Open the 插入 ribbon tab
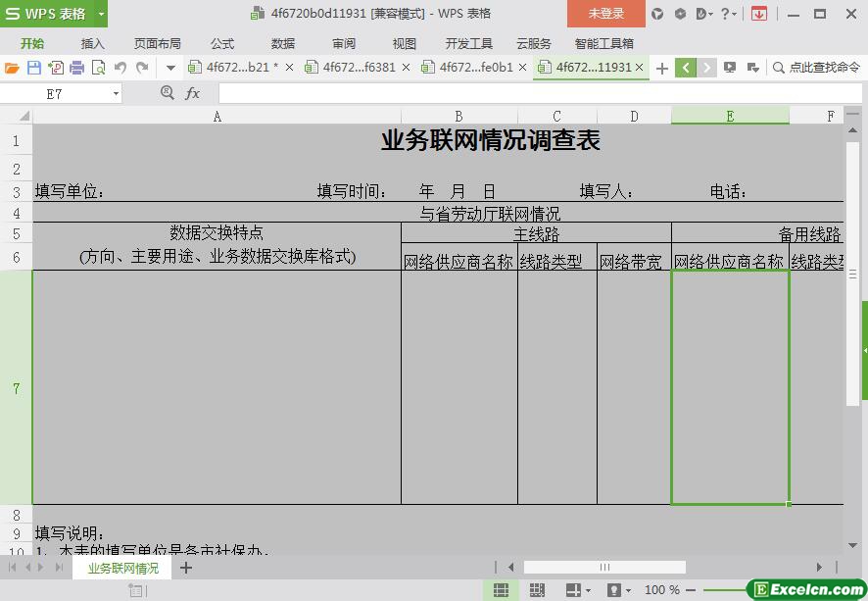This screenshot has width=868, height=601. 92,43
